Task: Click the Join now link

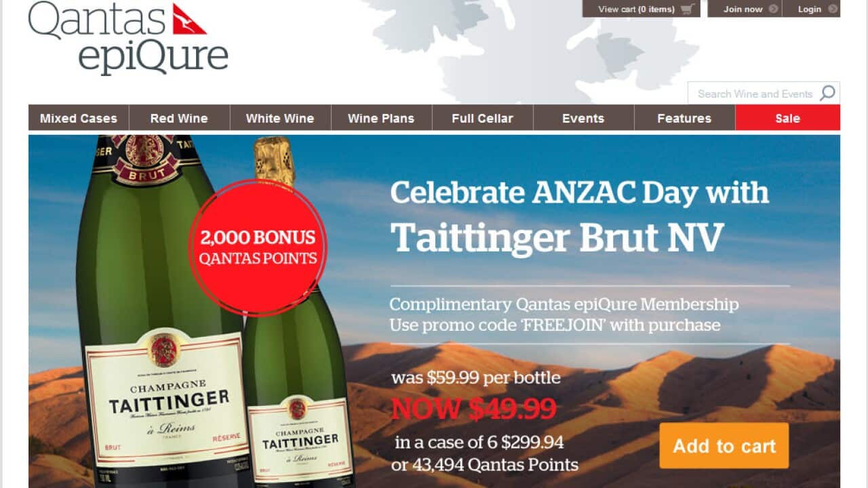Action: 744,9
